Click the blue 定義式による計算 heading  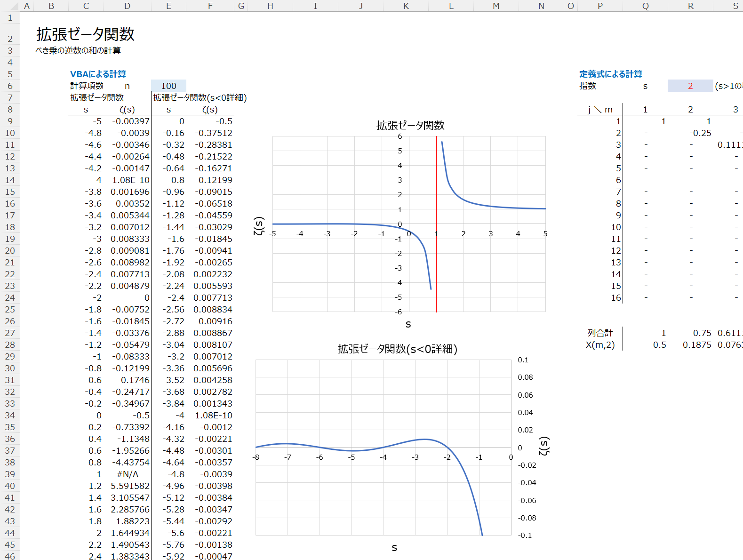pyautogui.click(x=610, y=74)
